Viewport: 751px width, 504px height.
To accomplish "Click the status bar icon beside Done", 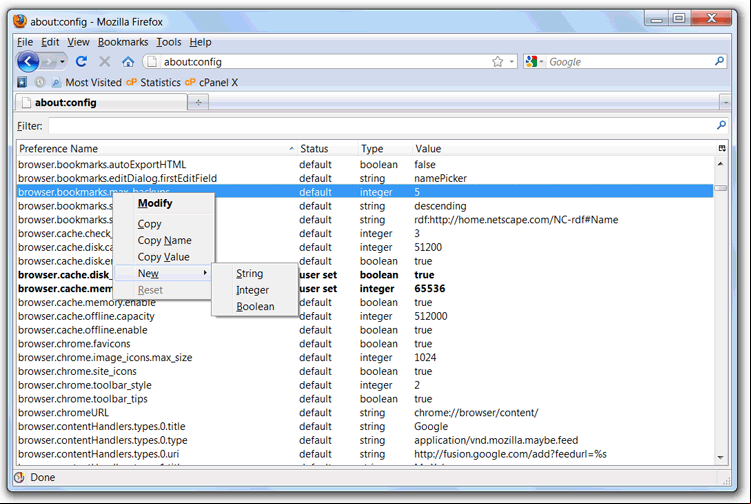I will click(x=20, y=477).
